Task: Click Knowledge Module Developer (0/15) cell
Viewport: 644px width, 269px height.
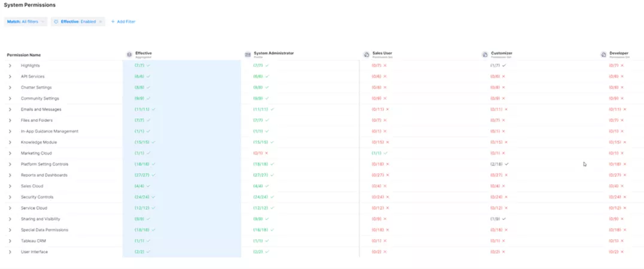Action: click(618, 142)
